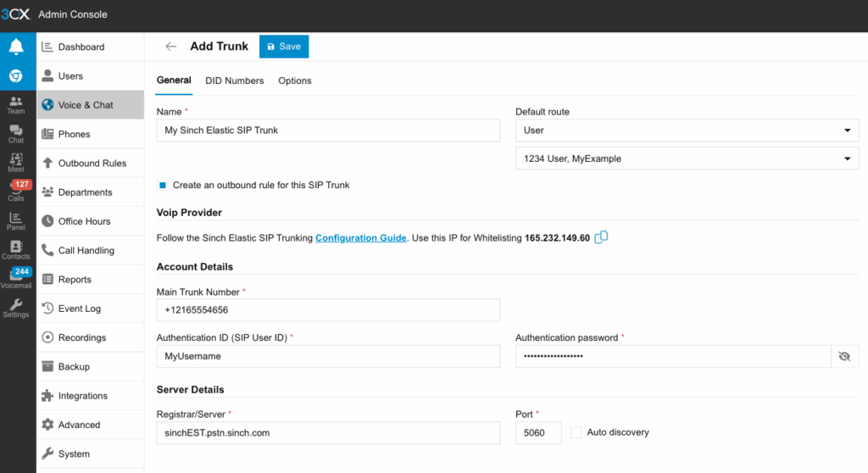The image size is (868, 473).
Task: Expand the Default route User dropdown
Action: click(687, 131)
